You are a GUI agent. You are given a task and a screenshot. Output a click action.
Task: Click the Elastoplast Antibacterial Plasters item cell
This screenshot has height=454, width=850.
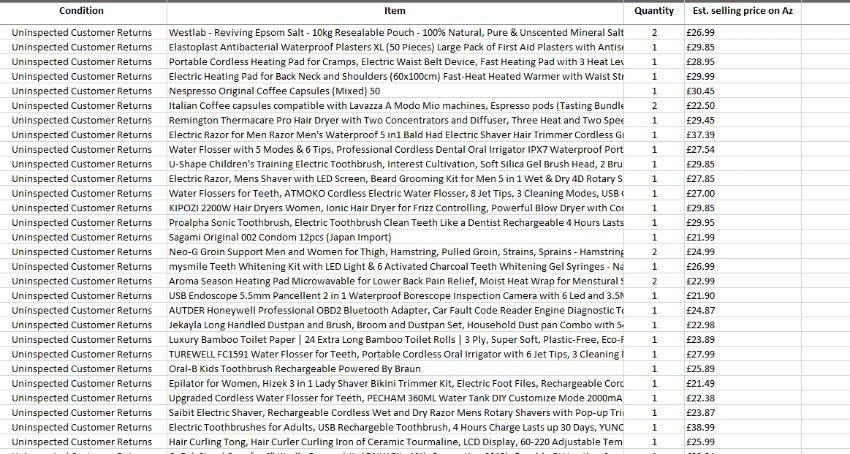coord(395,47)
